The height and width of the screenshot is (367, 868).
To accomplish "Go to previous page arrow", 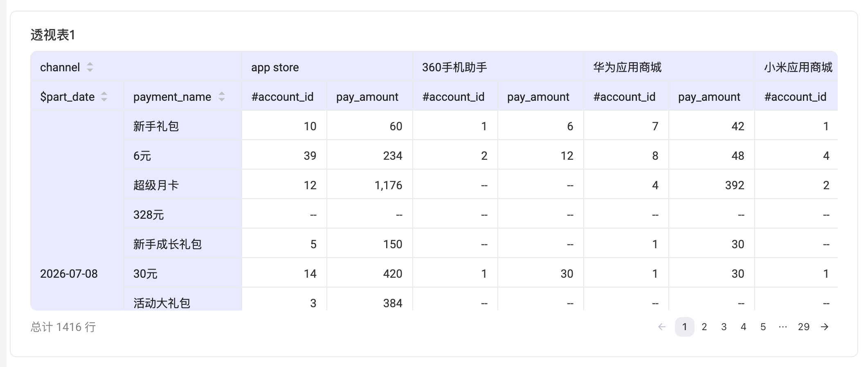I will (662, 327).
